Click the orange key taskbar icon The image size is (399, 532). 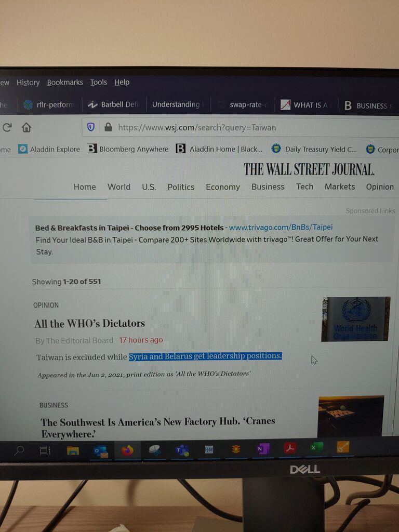pyautogui.click(x=343, y=447)
